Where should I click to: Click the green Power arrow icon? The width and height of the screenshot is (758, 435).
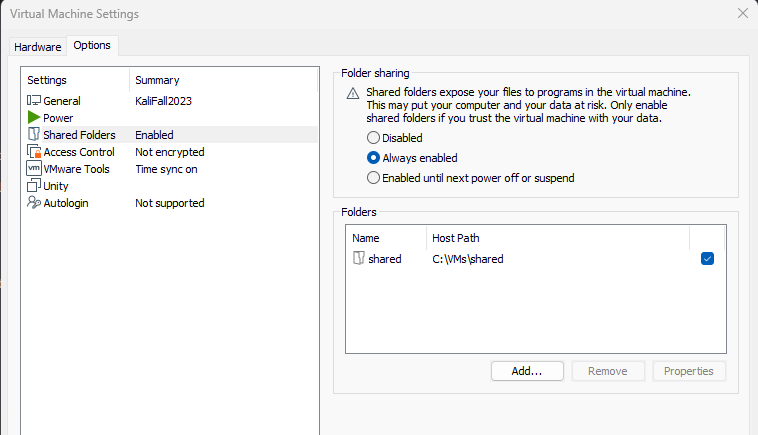click(34, 117)
